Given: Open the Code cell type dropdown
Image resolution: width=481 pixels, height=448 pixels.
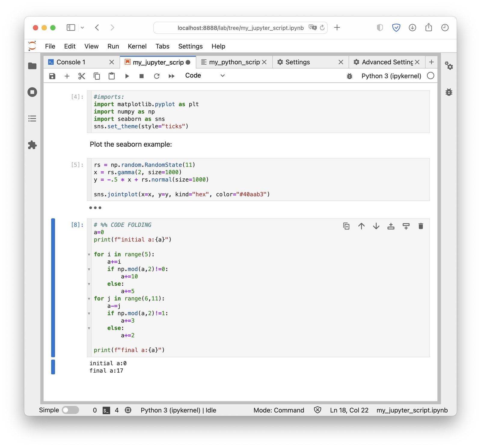Looking at the screenshot, I should (x=205, y=75).
